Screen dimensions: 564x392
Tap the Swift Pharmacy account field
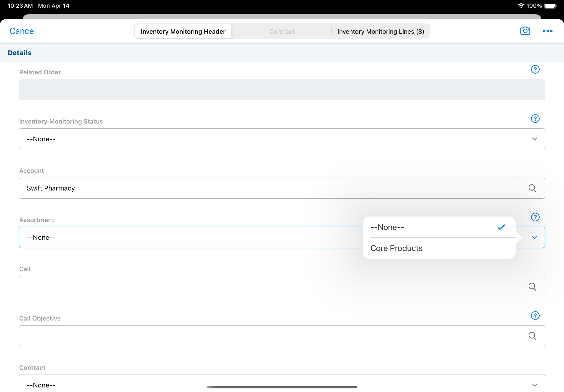(270, 188)
